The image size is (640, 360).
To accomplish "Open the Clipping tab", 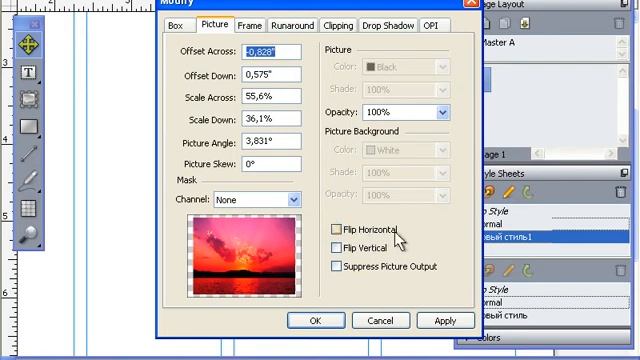I will pyautogui.click(x=338, y=25).
